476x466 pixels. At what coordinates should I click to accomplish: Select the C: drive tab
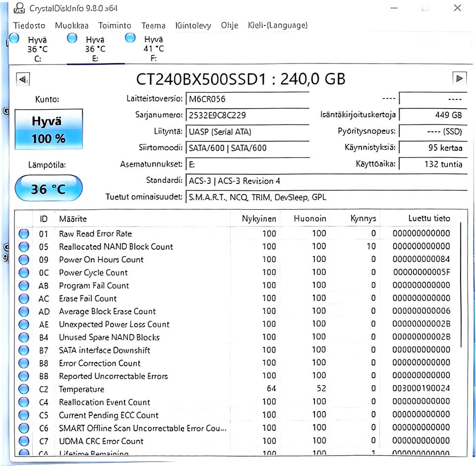(37, 49)
